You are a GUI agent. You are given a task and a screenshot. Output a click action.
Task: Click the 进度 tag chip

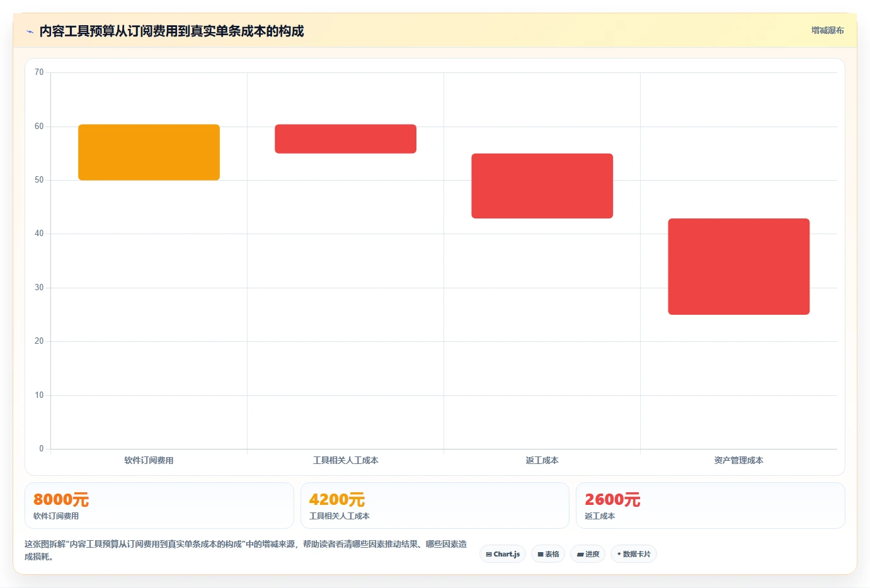(x=588, y=554)
